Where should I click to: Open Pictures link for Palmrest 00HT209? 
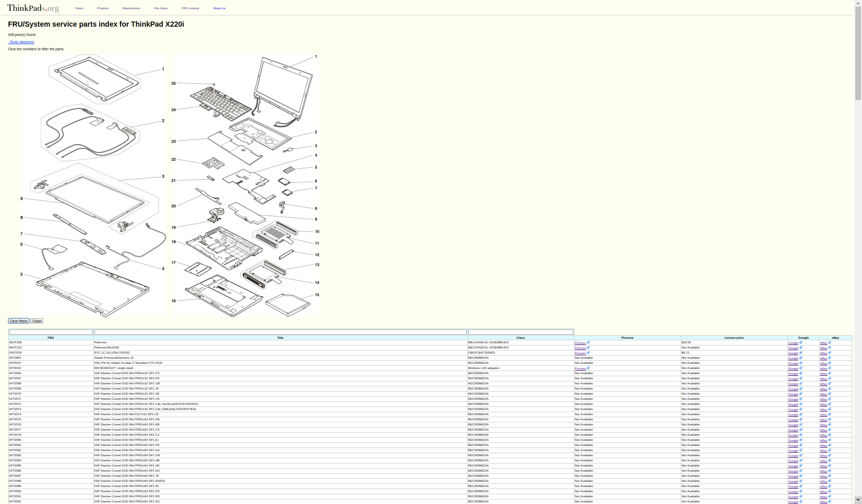[580, 343]
